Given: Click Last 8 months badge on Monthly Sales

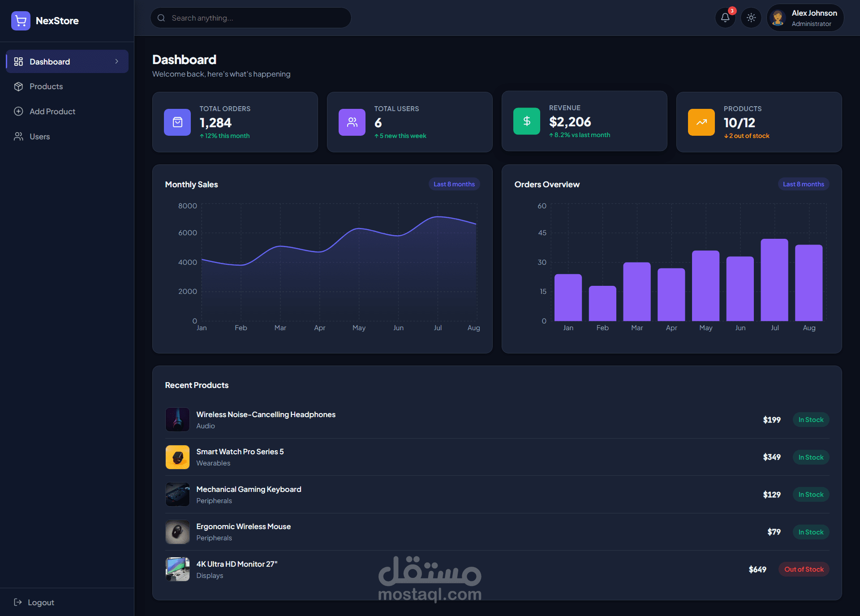Looking at the screenshot, I should pyautogui.click(x=454, y=184).
